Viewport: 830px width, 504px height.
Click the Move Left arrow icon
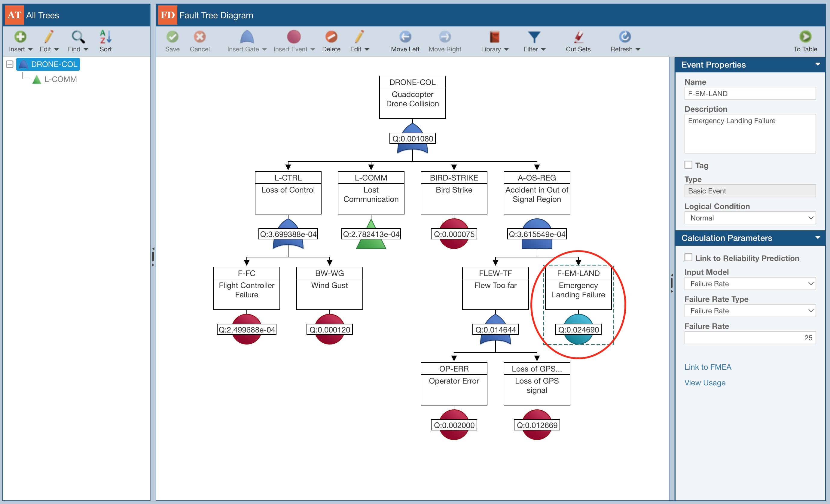click(405, 37)
